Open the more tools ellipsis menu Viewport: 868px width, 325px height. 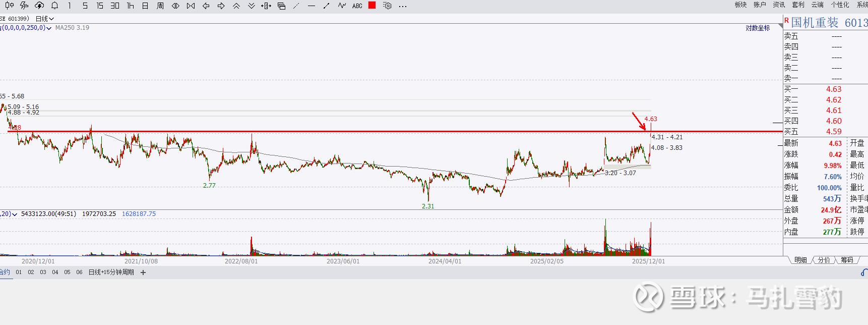[x=402, y=6]
